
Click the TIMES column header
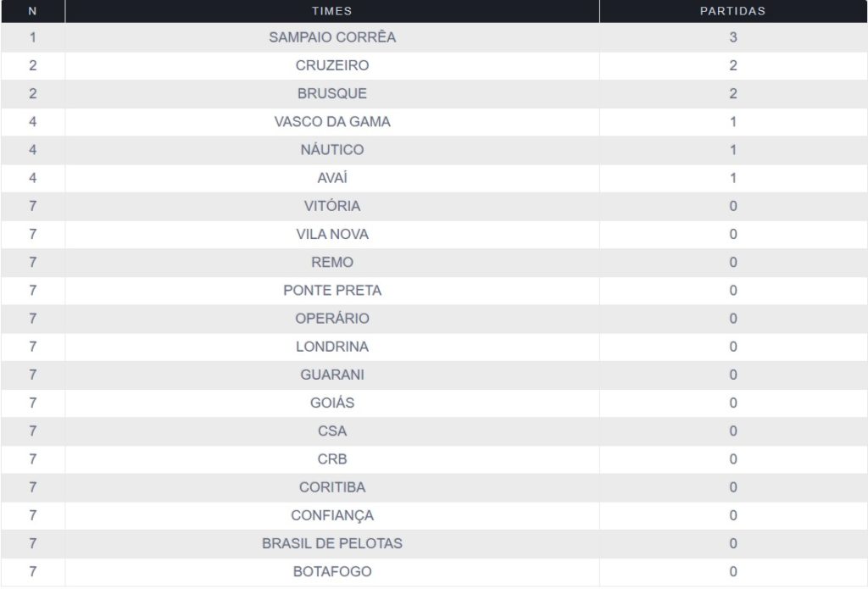click(x=331, y=11)
